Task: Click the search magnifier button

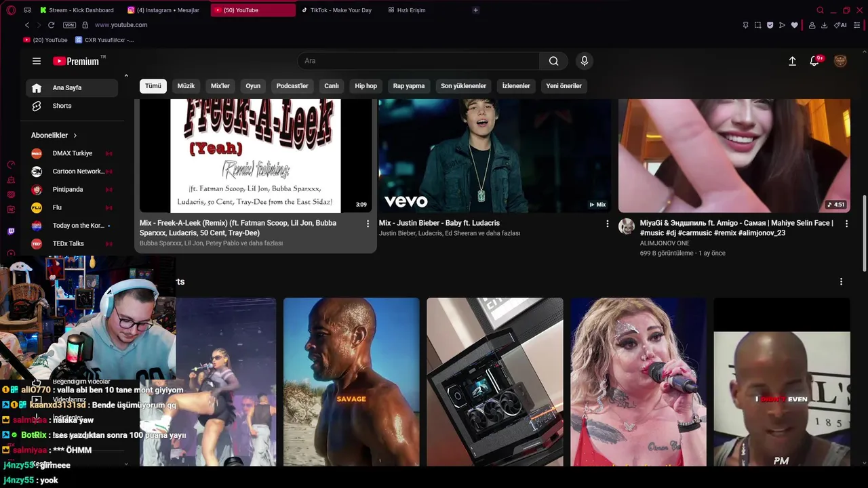Action: coord(554,61)
